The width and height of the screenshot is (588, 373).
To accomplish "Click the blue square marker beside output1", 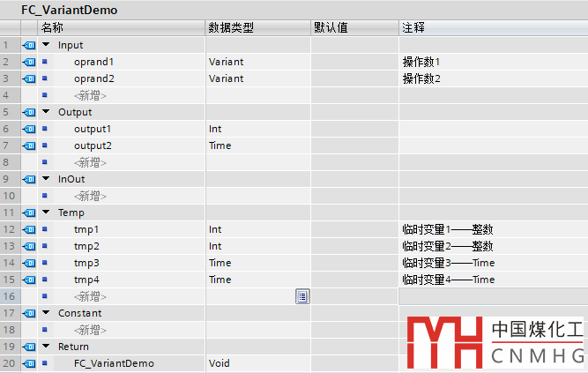I will tap(45, 129).
